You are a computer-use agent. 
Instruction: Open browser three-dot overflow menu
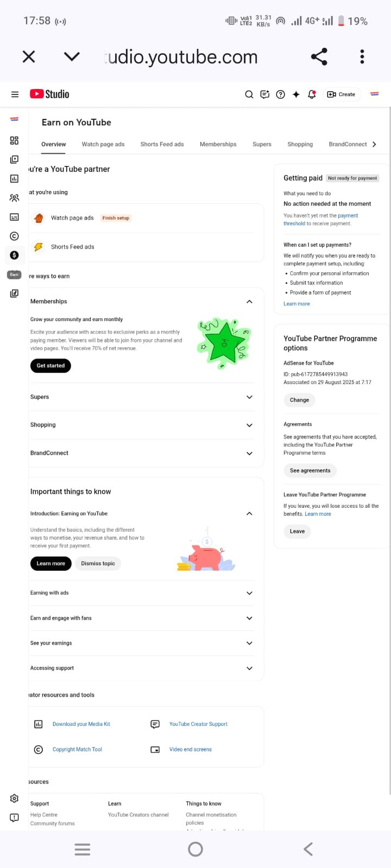coord(362,56)
